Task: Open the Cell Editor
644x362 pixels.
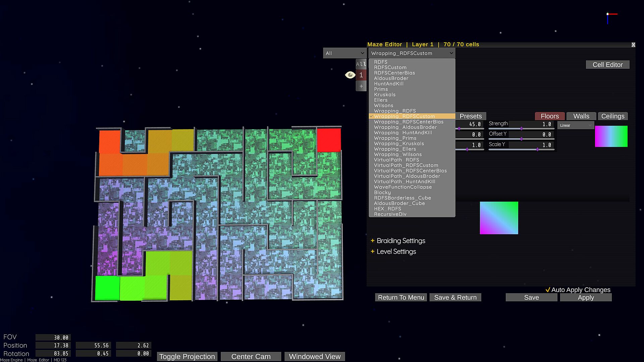Action: (x=607, y=65)
